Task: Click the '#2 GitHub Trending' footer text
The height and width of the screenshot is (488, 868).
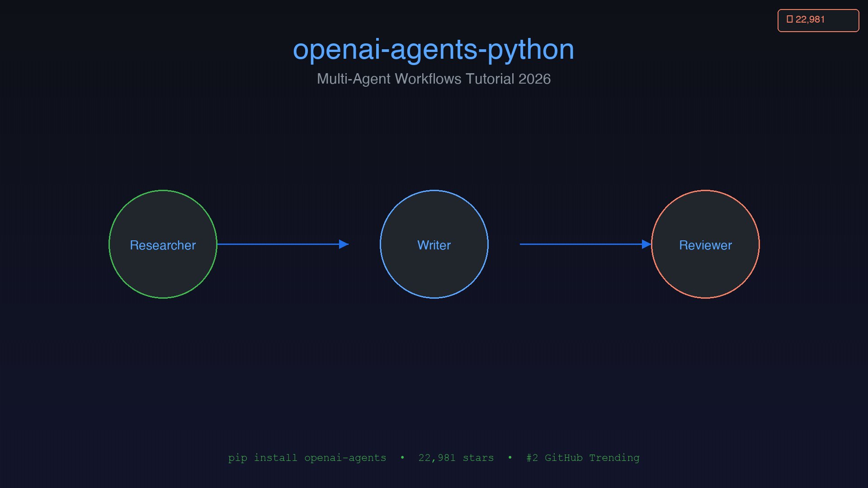Action: pyautogui.click(x=583, y=458)
